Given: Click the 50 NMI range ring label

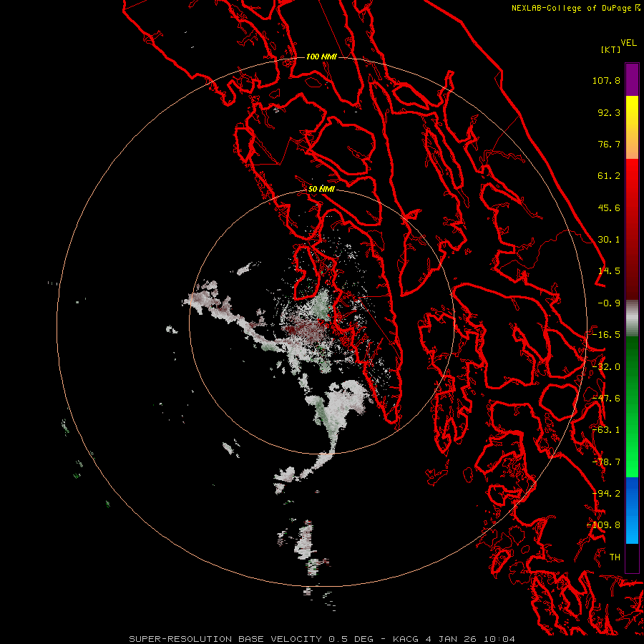Looking at the screenshot, I should coord(321,189).
